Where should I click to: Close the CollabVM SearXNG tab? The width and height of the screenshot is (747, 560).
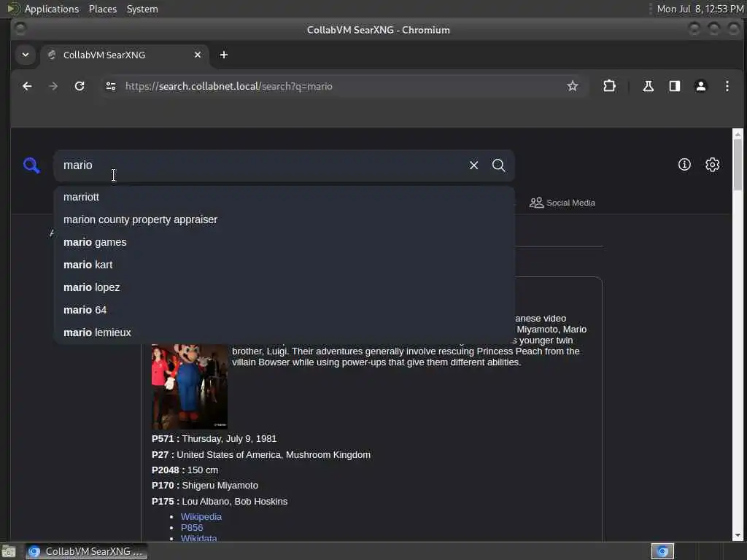pos(198,55)
